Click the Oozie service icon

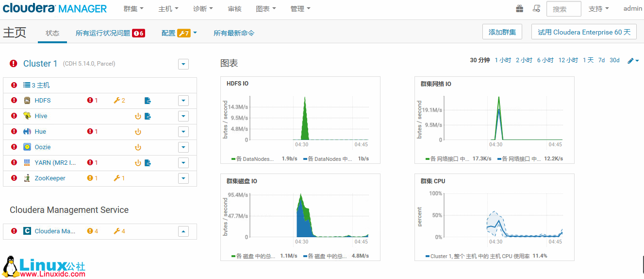(27, 147)
